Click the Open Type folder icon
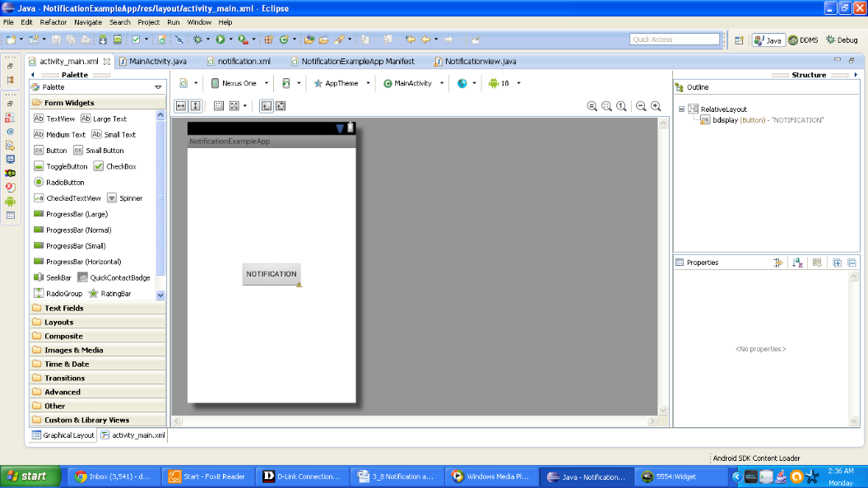The width and height of the screenshot is (868, 488). tap(309, 40)
